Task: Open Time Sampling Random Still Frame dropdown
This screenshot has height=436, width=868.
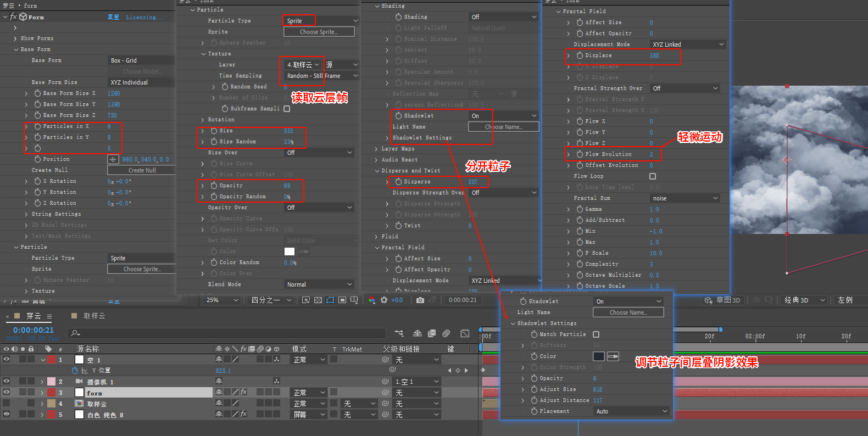Action: (321, 76)
